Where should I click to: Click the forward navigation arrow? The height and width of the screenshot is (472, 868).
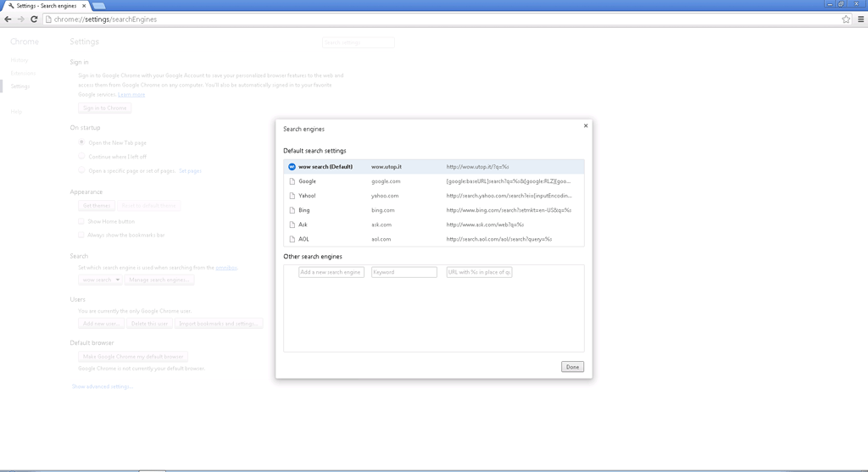[x=21, y=19]
